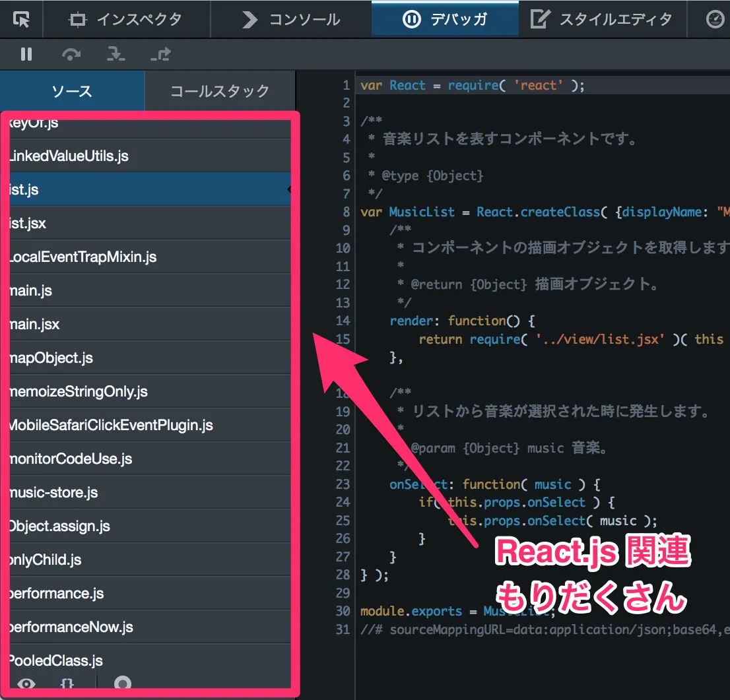Open source search via the magnifier icon
The image size is (730, 700).
[122, 685]
